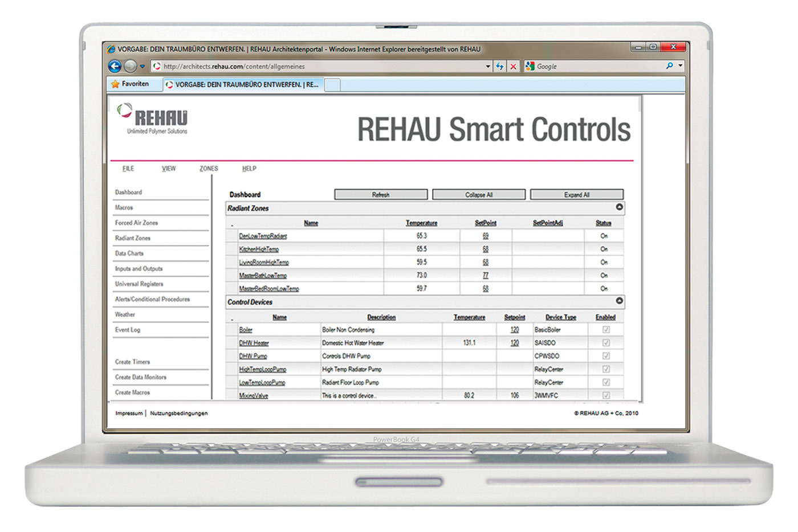Screen dimensions: 798x532
Task: Open the search provider dropdown arrow
Action: [x=680, y=66]
